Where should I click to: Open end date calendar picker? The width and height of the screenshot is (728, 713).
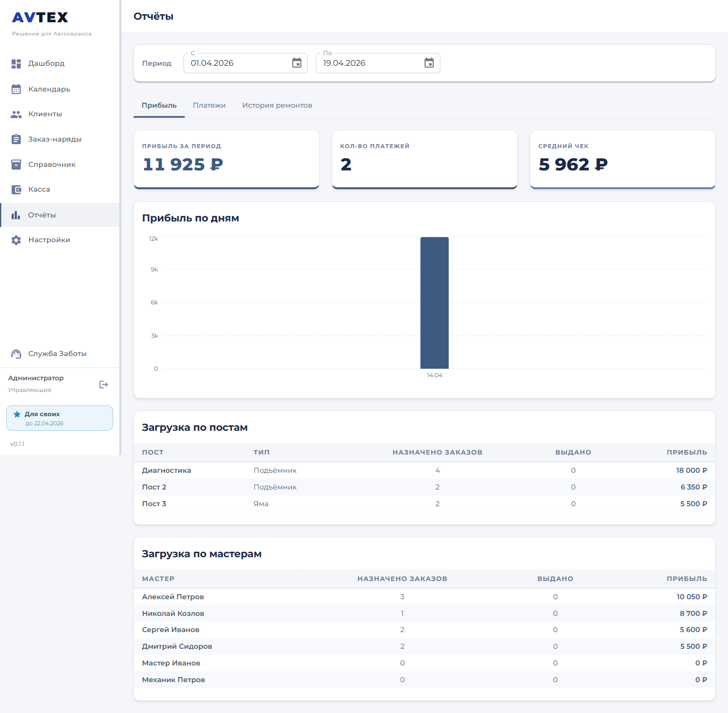pyautogui.click(x=429, y=63)
